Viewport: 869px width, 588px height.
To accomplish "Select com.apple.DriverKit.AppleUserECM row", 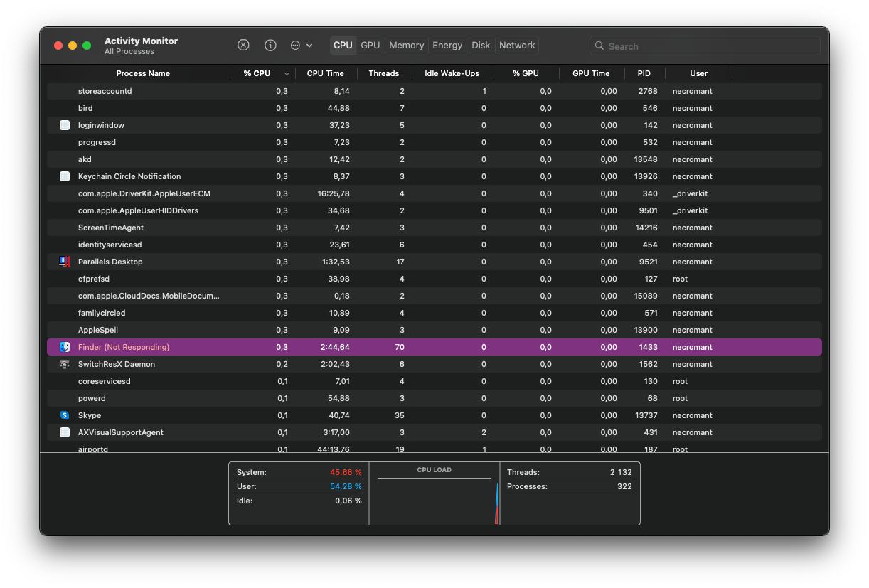I will click(x=434, y=193).
